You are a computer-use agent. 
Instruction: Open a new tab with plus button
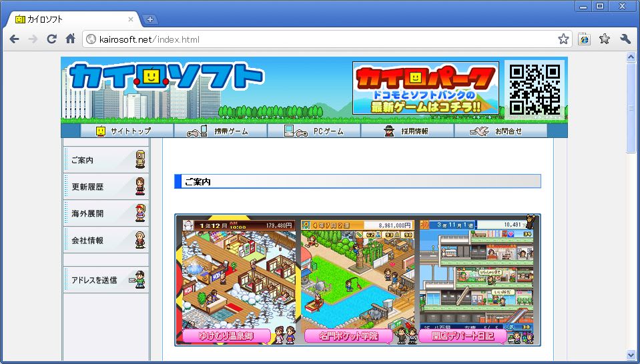[x=150, y=19]
